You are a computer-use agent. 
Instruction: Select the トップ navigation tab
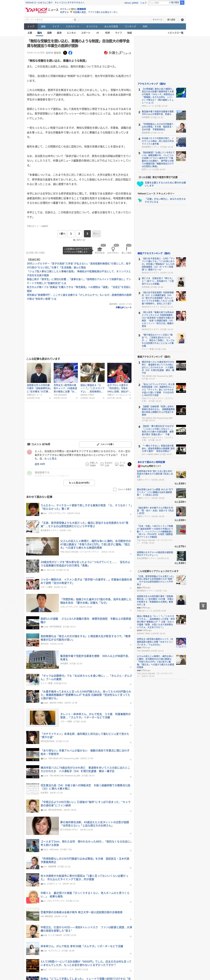tap(31, 26)
